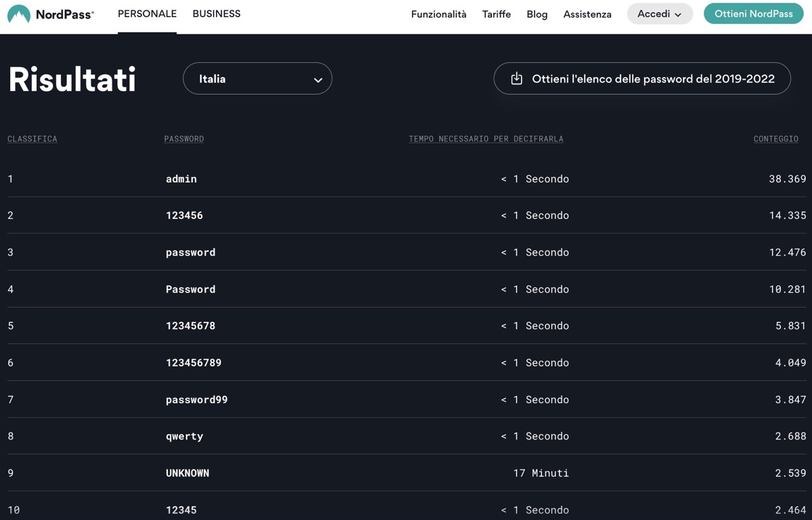The image size is (812, 520).
Task: Open the Accedi login dropdown
Action: tap(659, 14)
